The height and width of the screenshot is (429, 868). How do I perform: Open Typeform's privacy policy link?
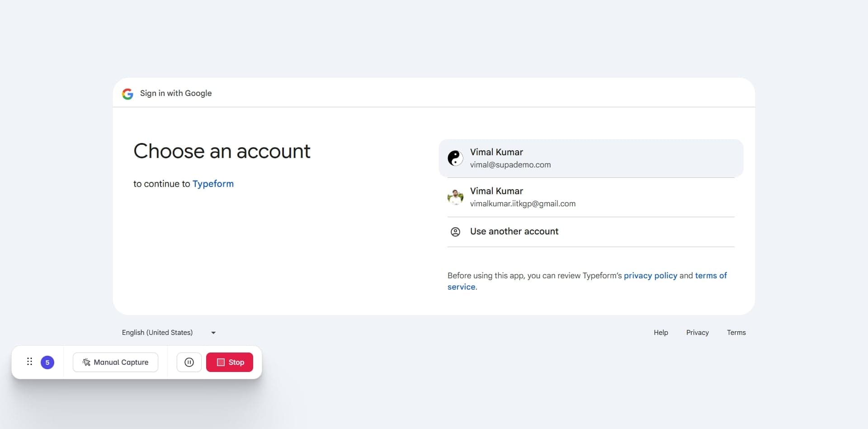click(x=650, y=276)
